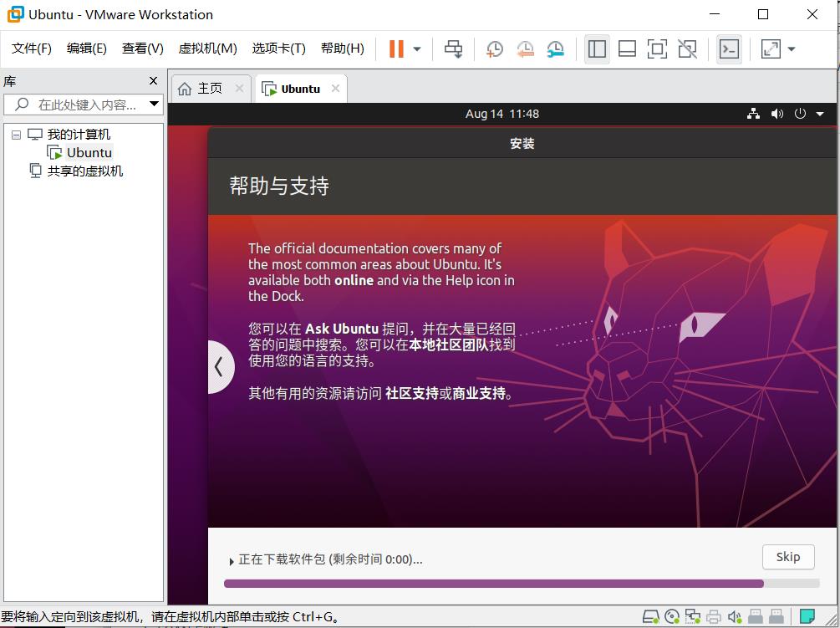Click the online documentation link
The width and height of the screenshot is (840, 628).
click(354, 280)
